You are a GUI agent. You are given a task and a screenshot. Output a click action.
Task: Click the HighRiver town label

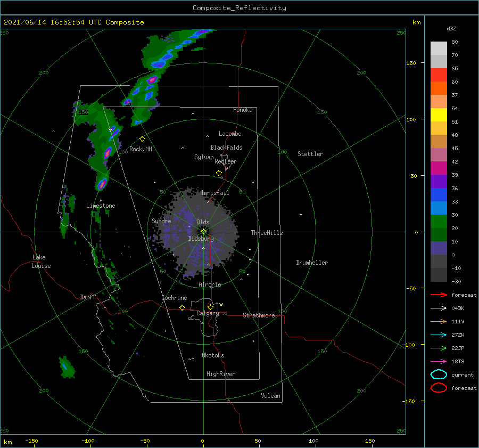click(221, 374)
